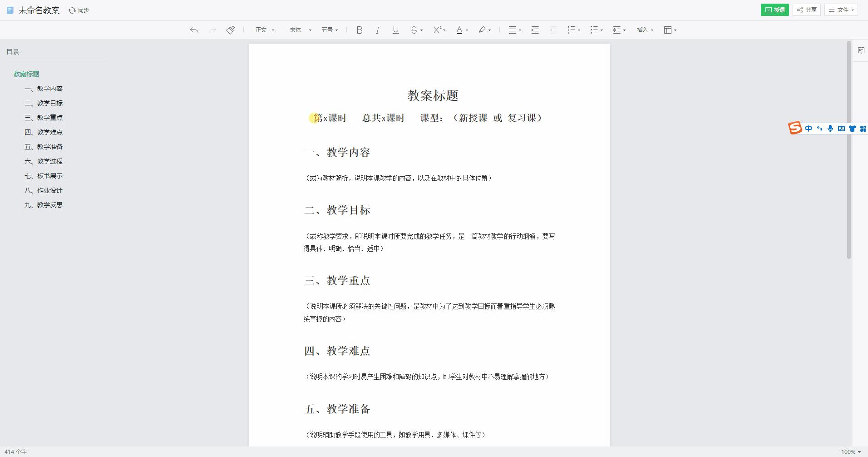This screenshot has width=868, height=457.
Task: Select the format painter icon
Action: (231, 30)
